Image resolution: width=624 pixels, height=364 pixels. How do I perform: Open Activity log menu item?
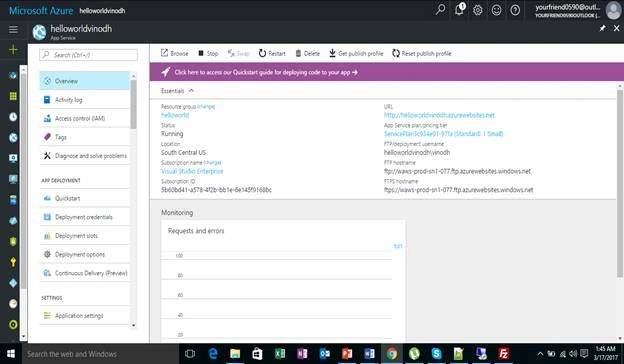84,100
